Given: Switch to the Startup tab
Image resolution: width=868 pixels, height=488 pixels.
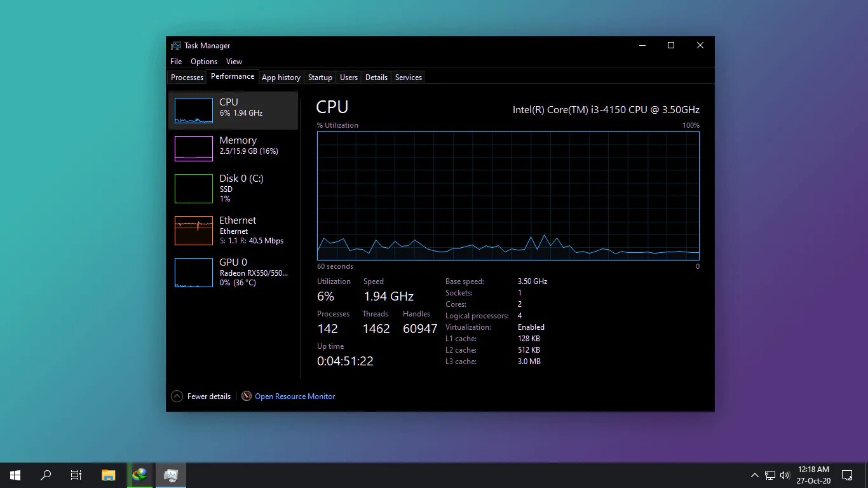Looking at the screenshot, I should (x=320, y=78).
